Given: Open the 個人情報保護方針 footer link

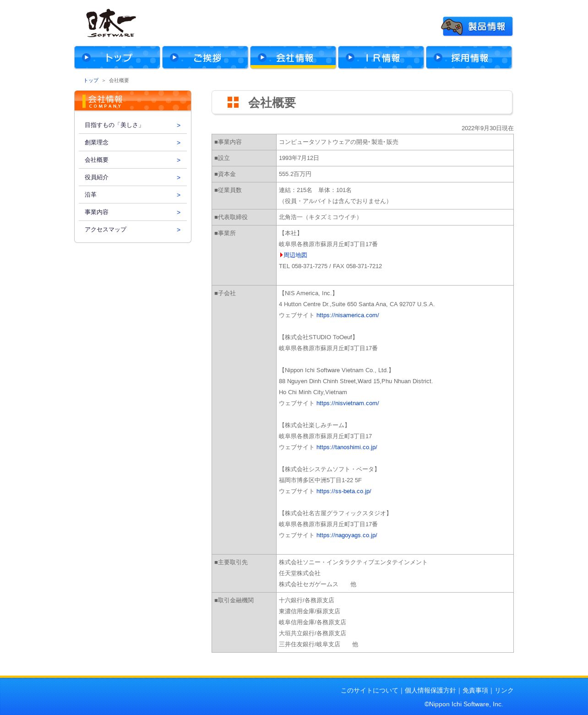Looking at the screenshot, I should 430,691.
